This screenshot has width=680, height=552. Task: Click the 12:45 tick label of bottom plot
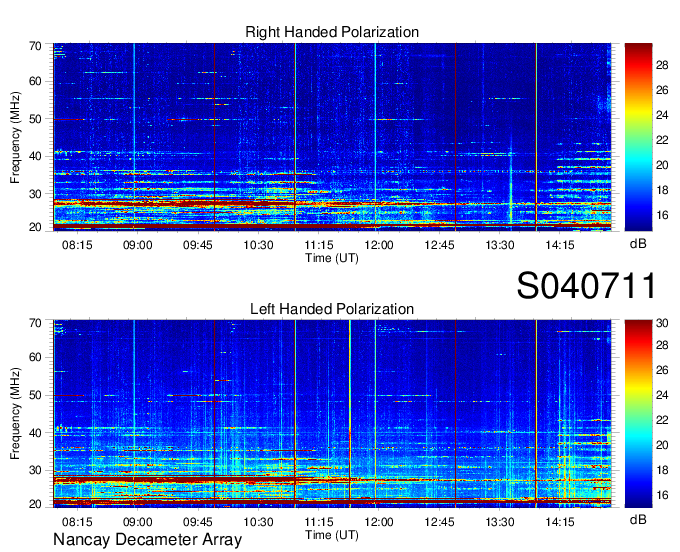(439, 522)
